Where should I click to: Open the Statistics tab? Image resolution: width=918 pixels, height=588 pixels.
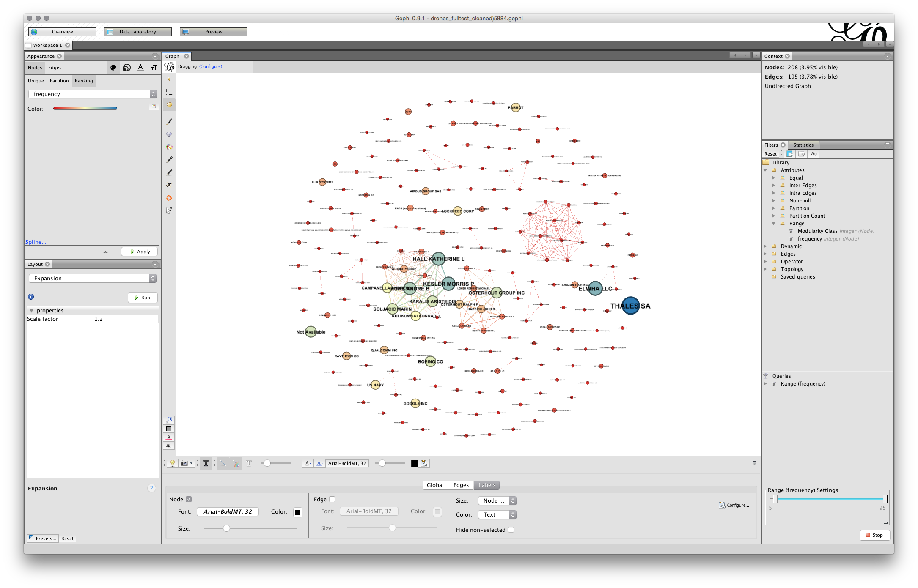point(803,145)
